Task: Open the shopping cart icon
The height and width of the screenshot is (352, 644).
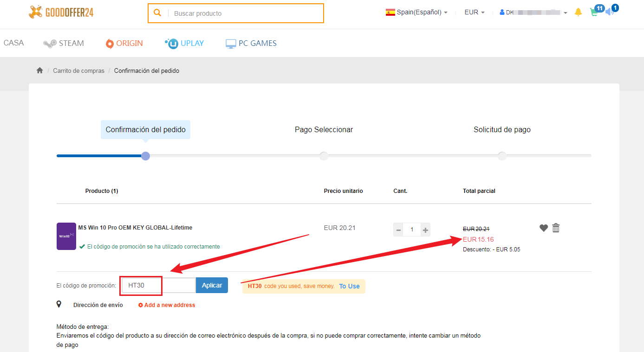Action: (594, 12)
